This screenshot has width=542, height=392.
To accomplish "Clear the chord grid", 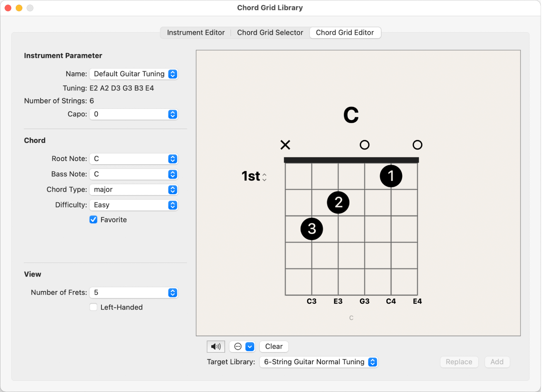I will click(274, 346).
